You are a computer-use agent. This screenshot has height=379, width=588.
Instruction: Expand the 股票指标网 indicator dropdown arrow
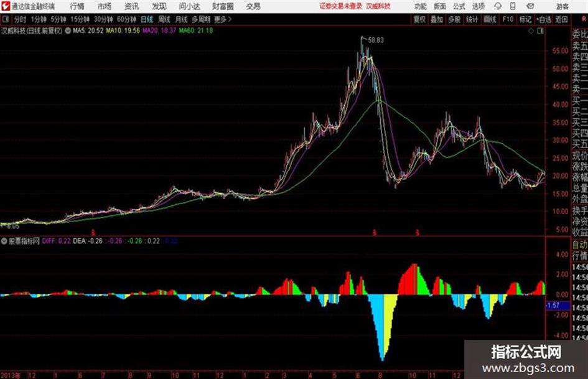(4, 241)
